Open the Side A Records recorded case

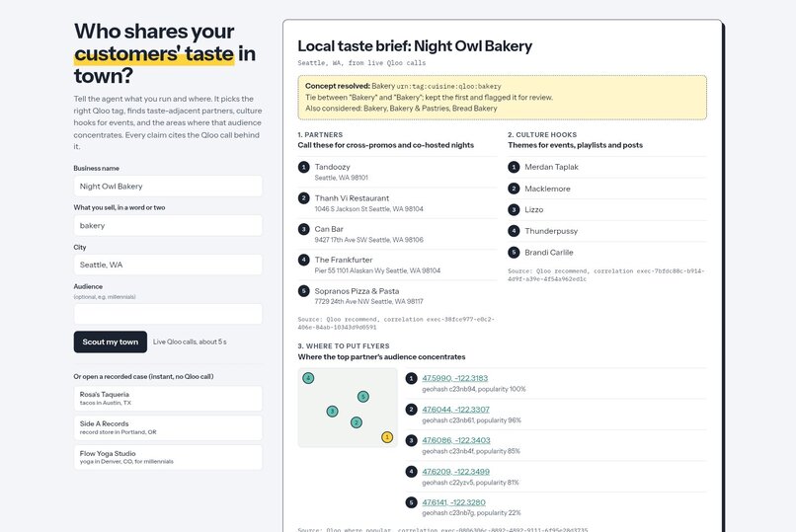pyautogui.click(x=168, y=427)
